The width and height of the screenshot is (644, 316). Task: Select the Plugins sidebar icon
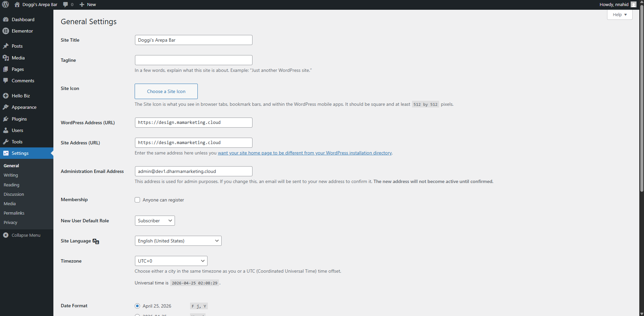click(x=6, y=119)
